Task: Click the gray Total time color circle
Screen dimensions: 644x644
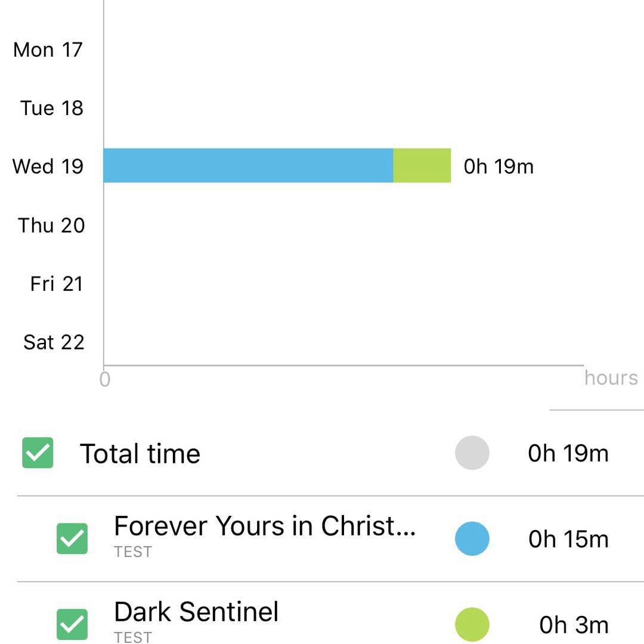Action: coord(472,453)
